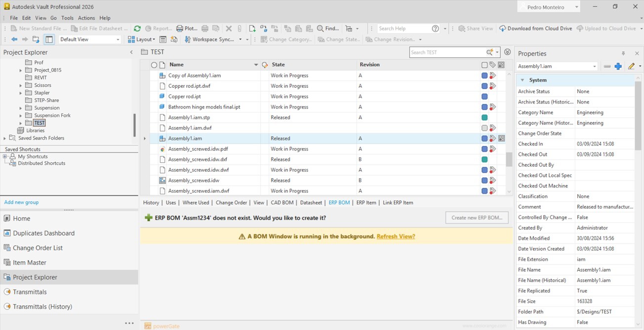Open the Default View dropdown

click(118, 39)
